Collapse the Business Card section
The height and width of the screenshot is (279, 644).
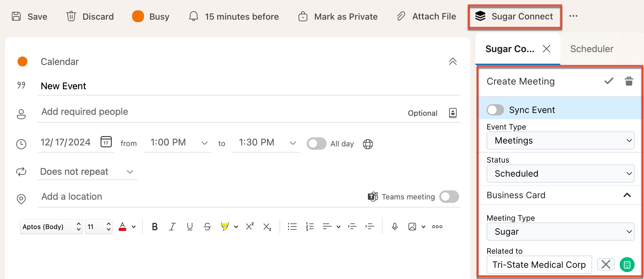pyautogui.click(x=627, y=195)
